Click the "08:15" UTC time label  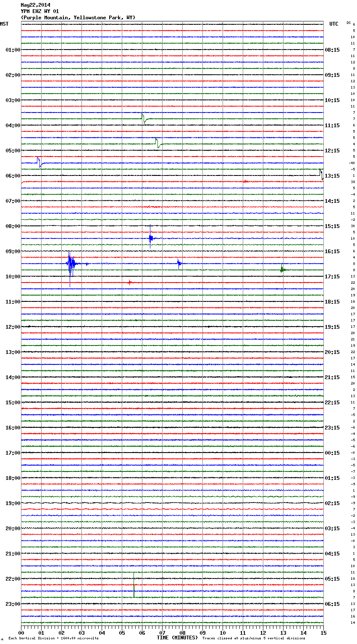[332, 50]
